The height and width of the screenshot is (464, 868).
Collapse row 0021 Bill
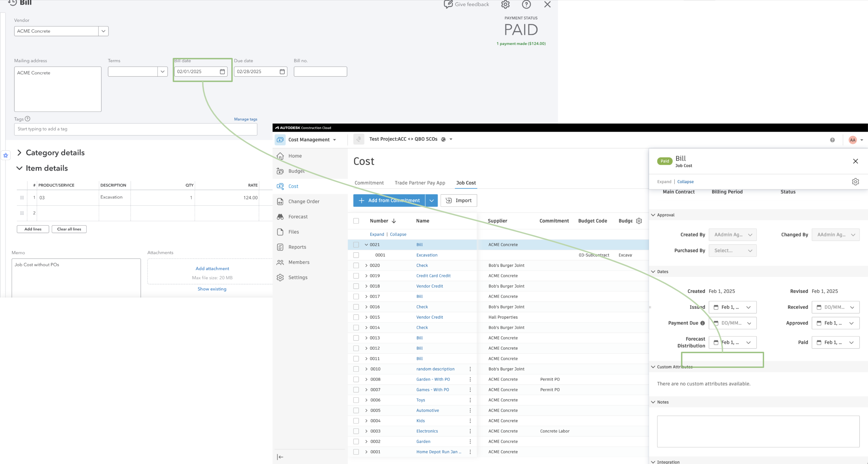366,245
